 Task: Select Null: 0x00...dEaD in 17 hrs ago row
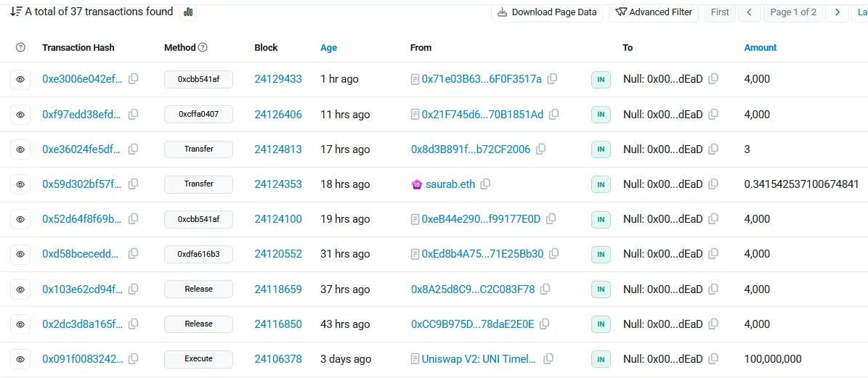click(662, 149)
